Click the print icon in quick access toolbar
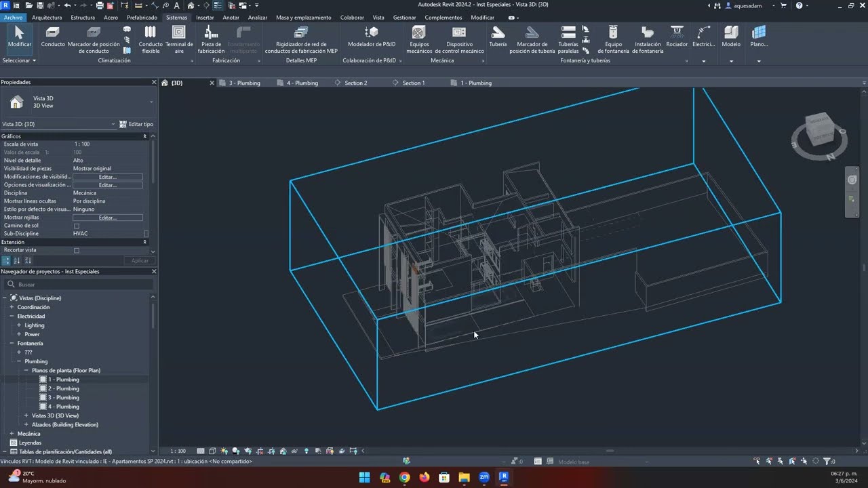This screenshot has width=868, height=488. pyautogui.click(x=100, y=5)
